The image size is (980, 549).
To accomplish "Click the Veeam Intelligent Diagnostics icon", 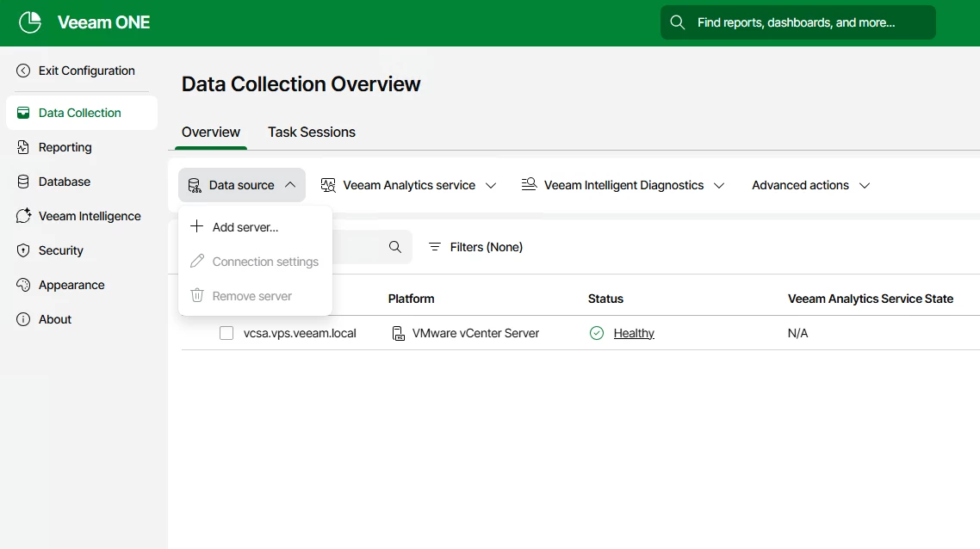I will click(529, 184).
